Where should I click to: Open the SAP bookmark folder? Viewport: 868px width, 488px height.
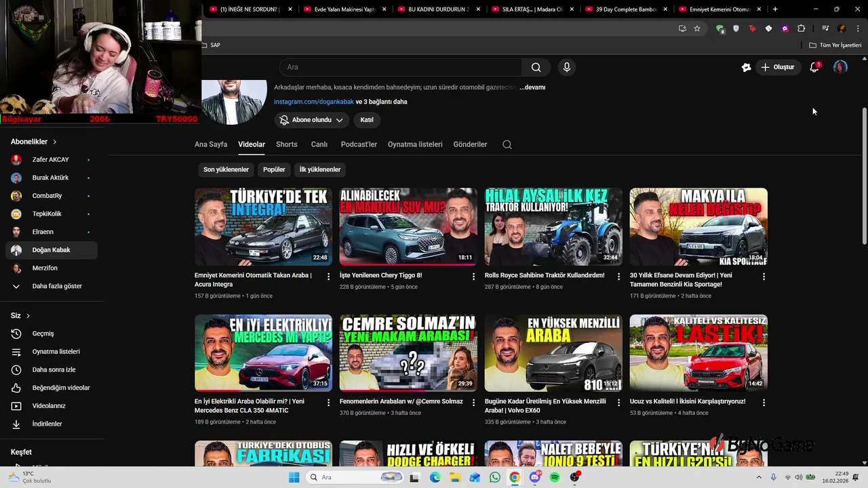(x=211, y=45)
